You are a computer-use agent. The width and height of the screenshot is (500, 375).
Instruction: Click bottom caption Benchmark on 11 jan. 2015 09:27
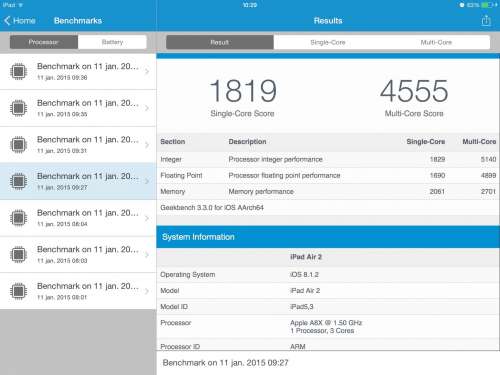[x=225, y=363]
